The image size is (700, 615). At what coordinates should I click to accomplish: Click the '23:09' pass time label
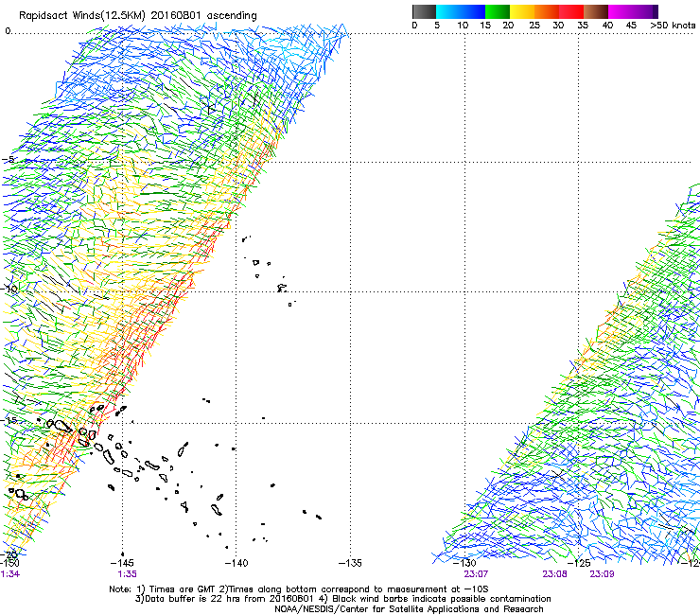[602, 574]
